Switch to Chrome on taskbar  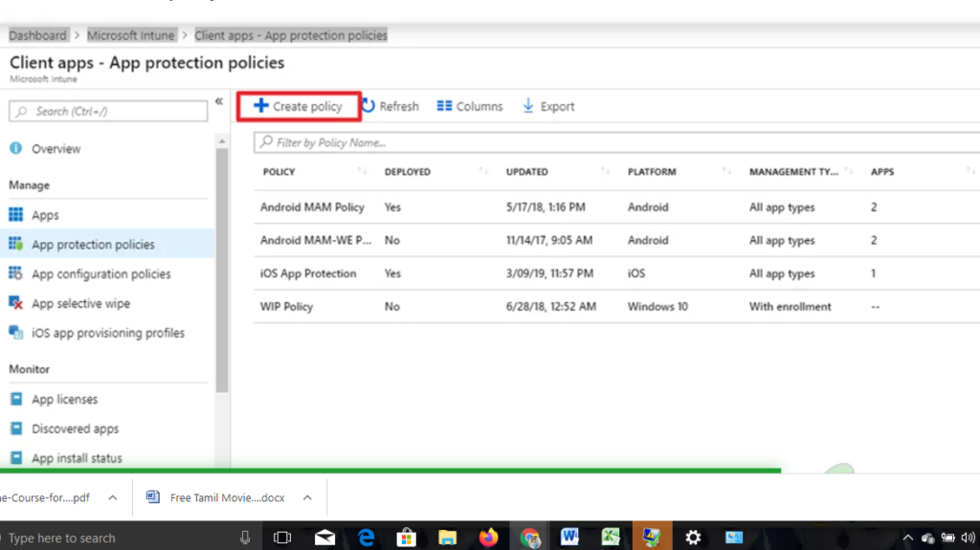click(530, 538)
